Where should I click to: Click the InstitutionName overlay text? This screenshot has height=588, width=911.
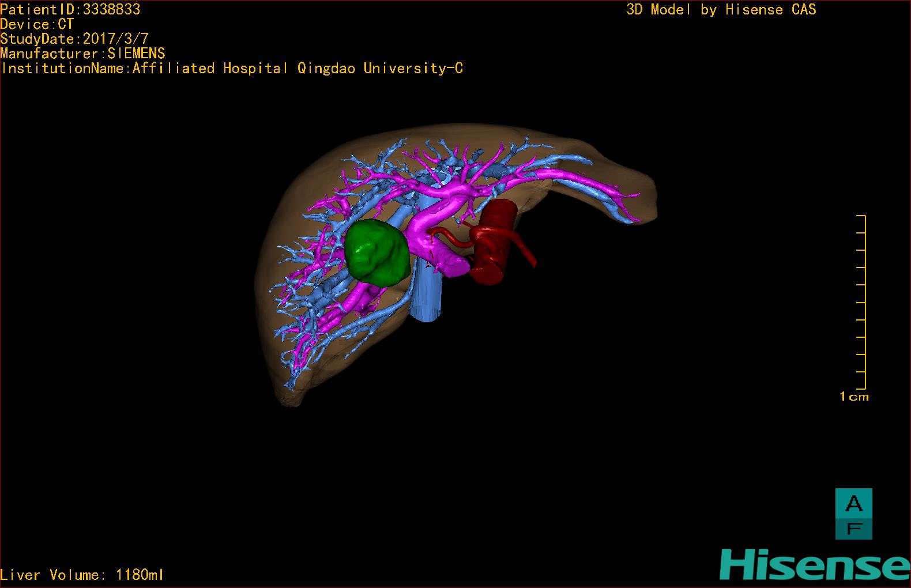click(232, 69)
